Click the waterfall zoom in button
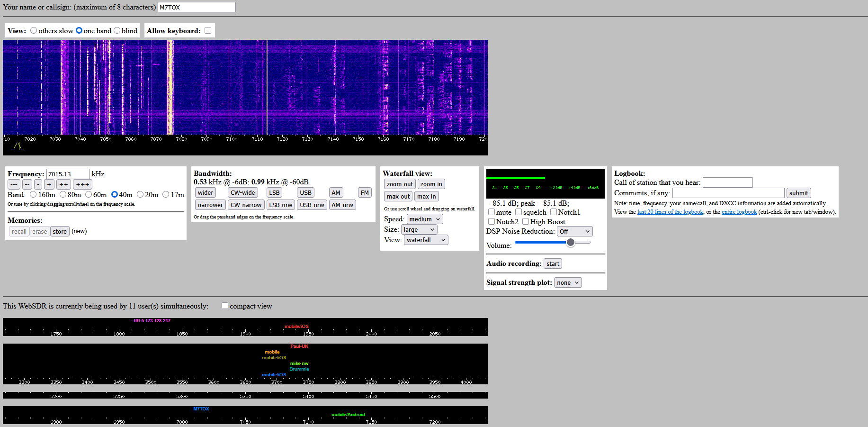 (x=431, y=184)
